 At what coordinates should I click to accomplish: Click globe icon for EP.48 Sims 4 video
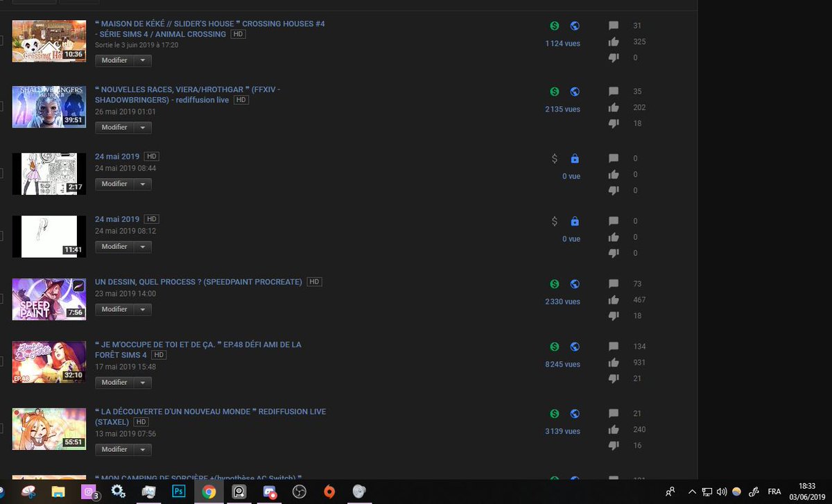pos(575,347)
